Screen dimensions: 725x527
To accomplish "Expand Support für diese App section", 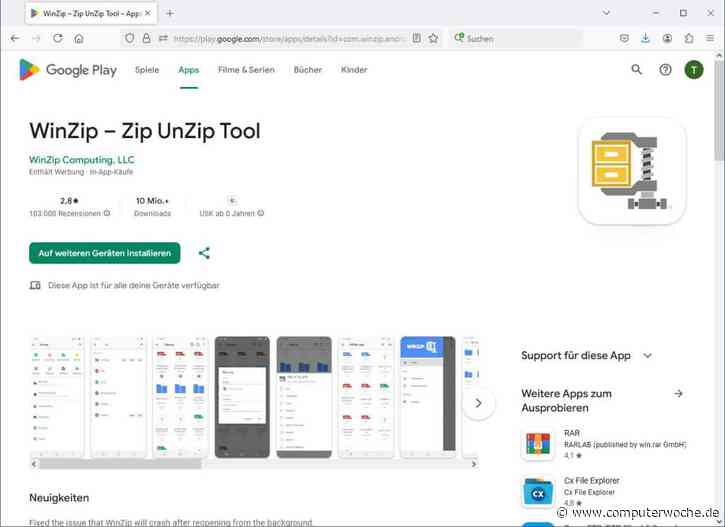I will 647,355.
